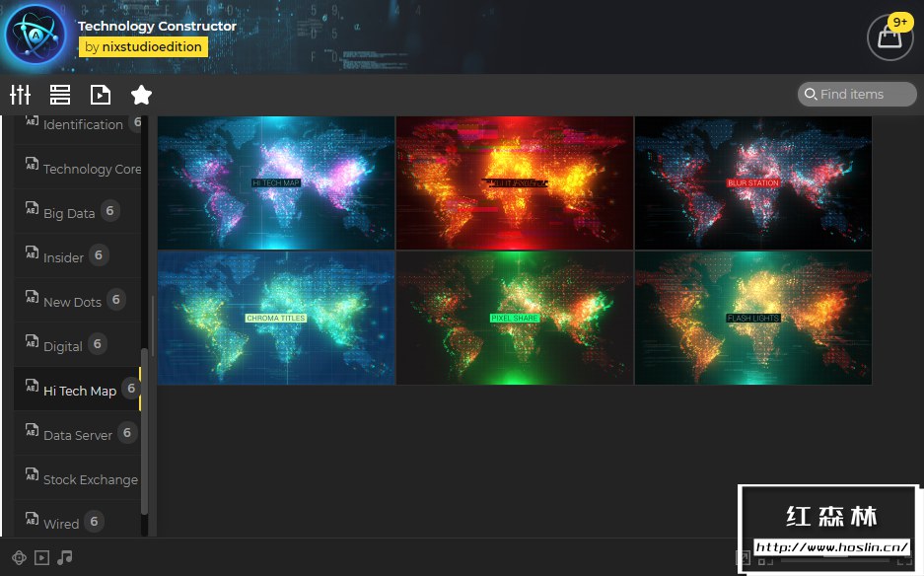924x576 pixels.
Task: Switch to the list view icon
Action: [x=59, y=95]
